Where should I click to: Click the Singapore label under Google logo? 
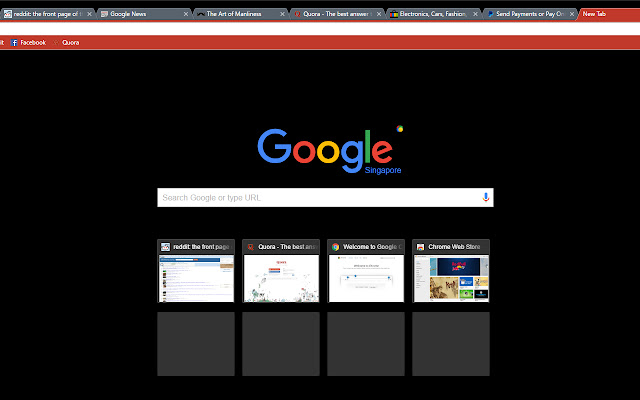click(383, 170)
